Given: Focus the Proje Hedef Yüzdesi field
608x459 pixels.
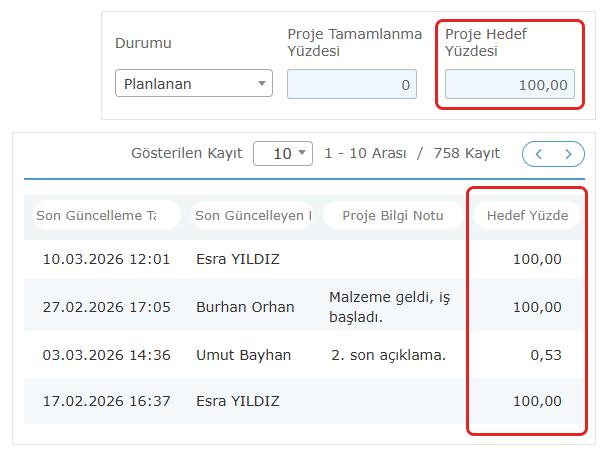Looking at the screenshot, I should [x=509, y=85].
